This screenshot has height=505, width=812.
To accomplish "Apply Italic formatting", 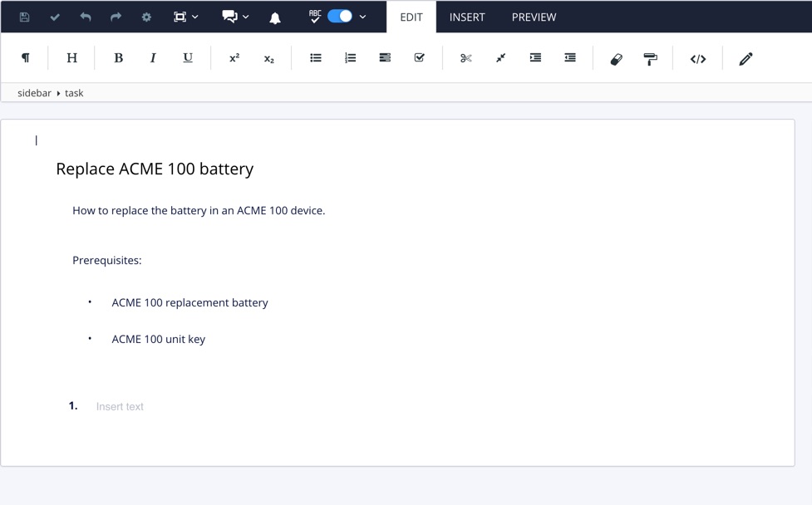I will [x=153, y=57].
